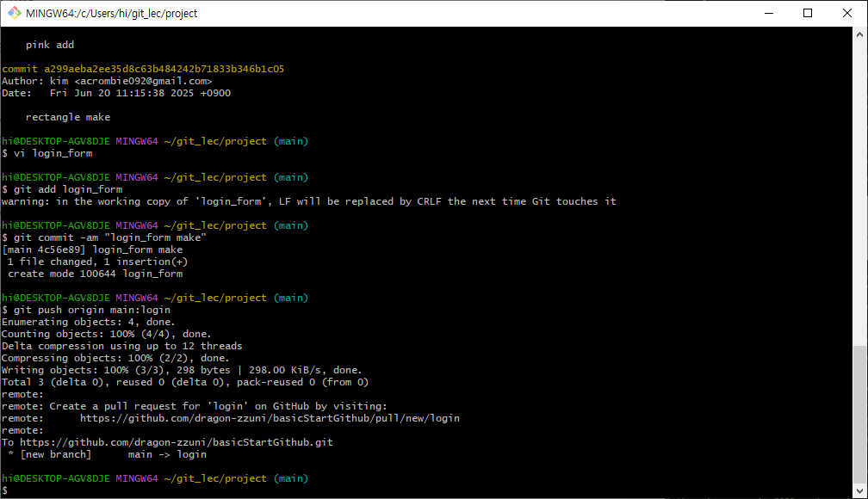Click 'Create a pull request for login' line
Image resolution: width=868 pixels, height=499 pixels.
coord(195,406)
